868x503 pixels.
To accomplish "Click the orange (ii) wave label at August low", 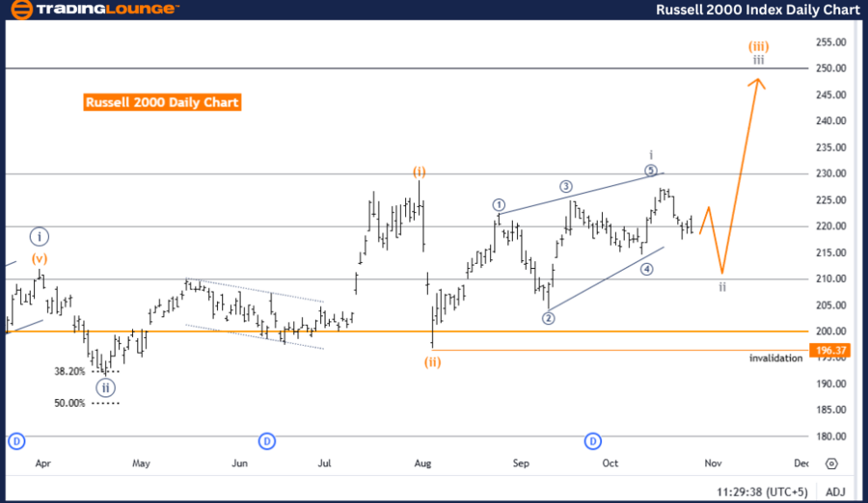I will coord(432,362).
